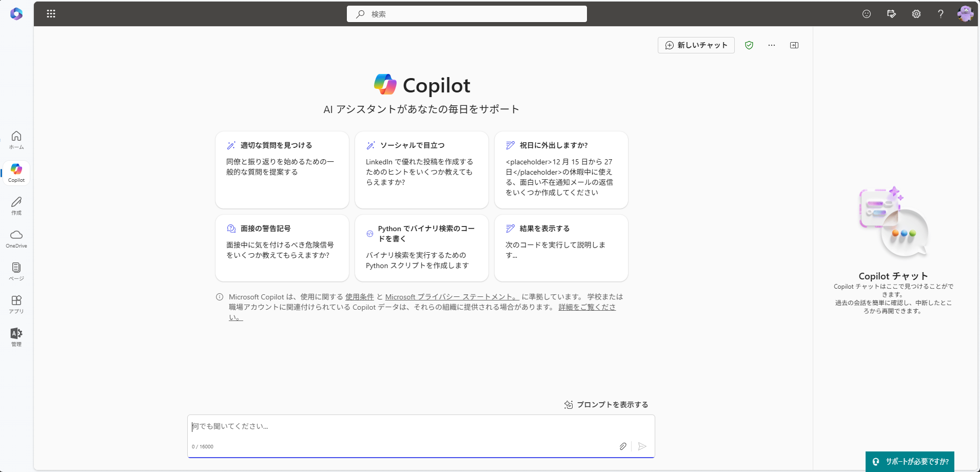Select the 結果を表示する prompt card
Viewport: 980px width, 472px height.
[561, 248]
